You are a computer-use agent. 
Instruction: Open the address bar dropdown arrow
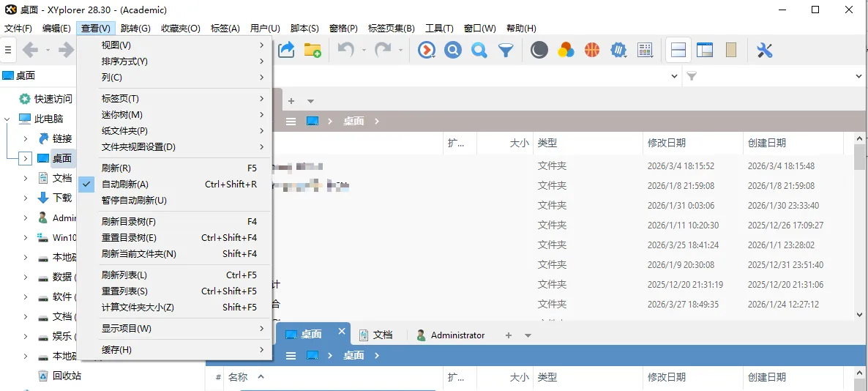coord(674,76)
